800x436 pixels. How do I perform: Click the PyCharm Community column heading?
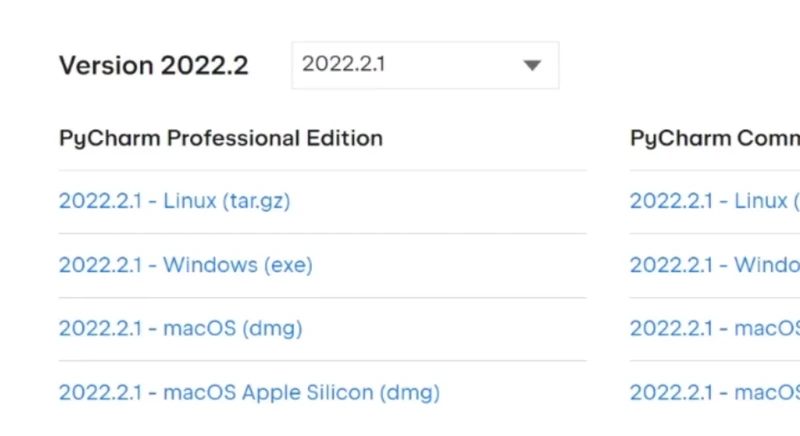(x=714, y=138)
